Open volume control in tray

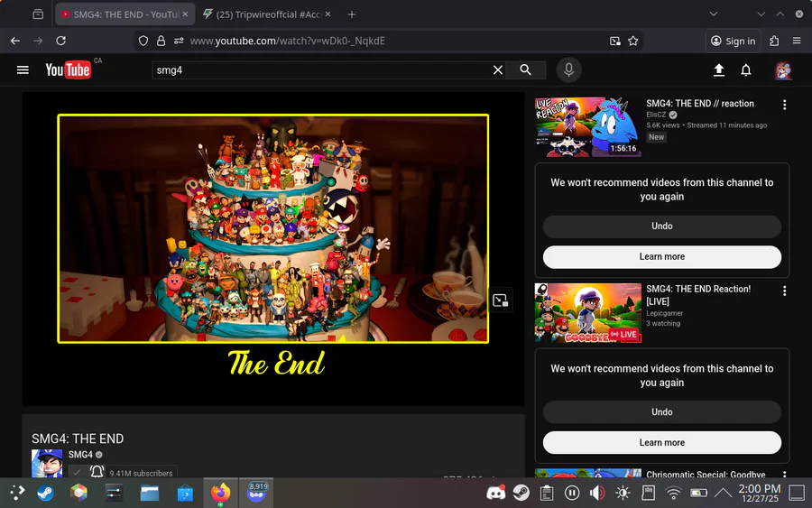[x=597, y=493]
